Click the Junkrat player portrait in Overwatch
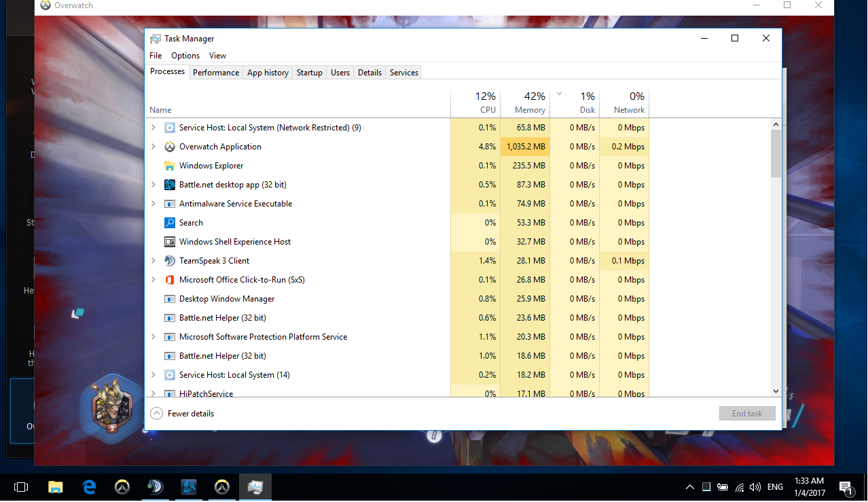 [111, 408]
